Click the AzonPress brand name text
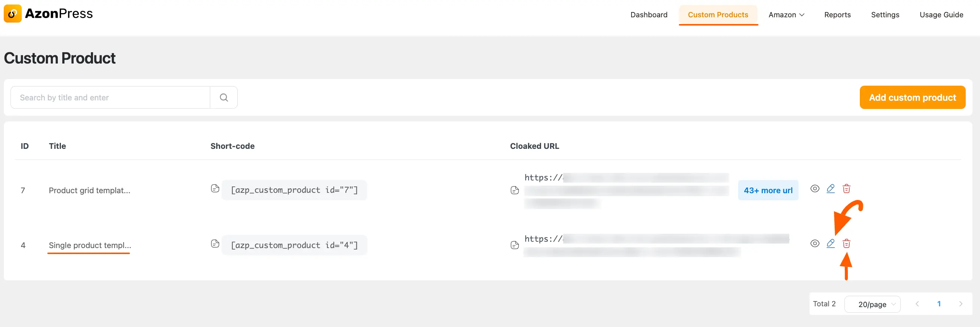 point(59,14)
